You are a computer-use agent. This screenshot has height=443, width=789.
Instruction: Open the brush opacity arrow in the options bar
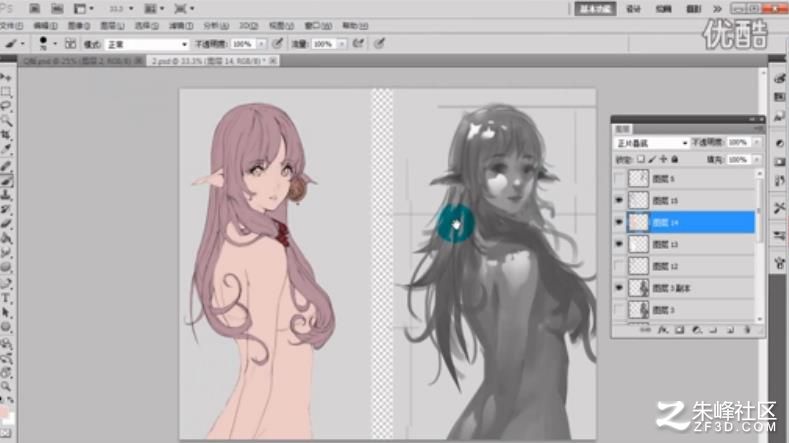261,44
